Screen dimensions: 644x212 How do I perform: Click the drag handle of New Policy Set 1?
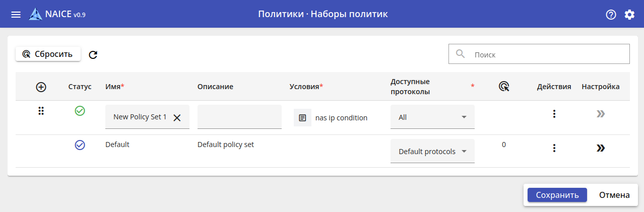(x=41, y=111)
